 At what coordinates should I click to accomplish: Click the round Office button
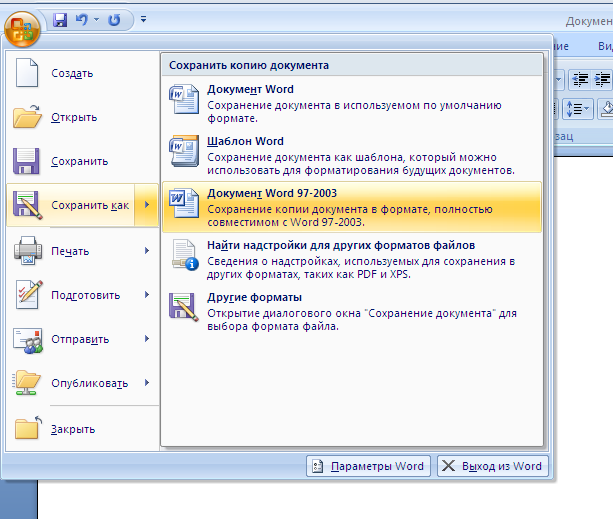[22, 29]
